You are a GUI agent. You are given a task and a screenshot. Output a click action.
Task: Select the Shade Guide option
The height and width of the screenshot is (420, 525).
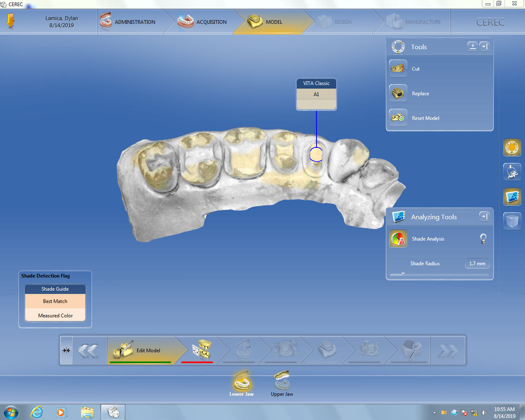coord(55,289)
